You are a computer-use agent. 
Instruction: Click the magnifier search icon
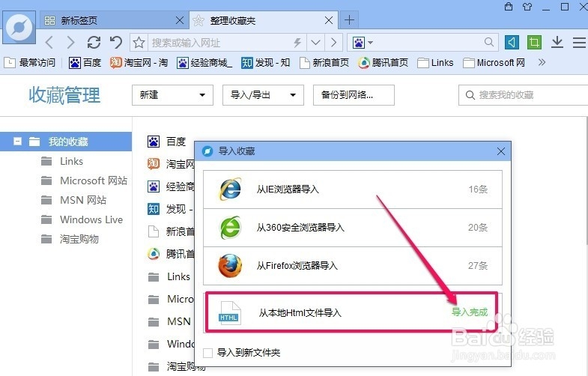(x=488, y=43)
